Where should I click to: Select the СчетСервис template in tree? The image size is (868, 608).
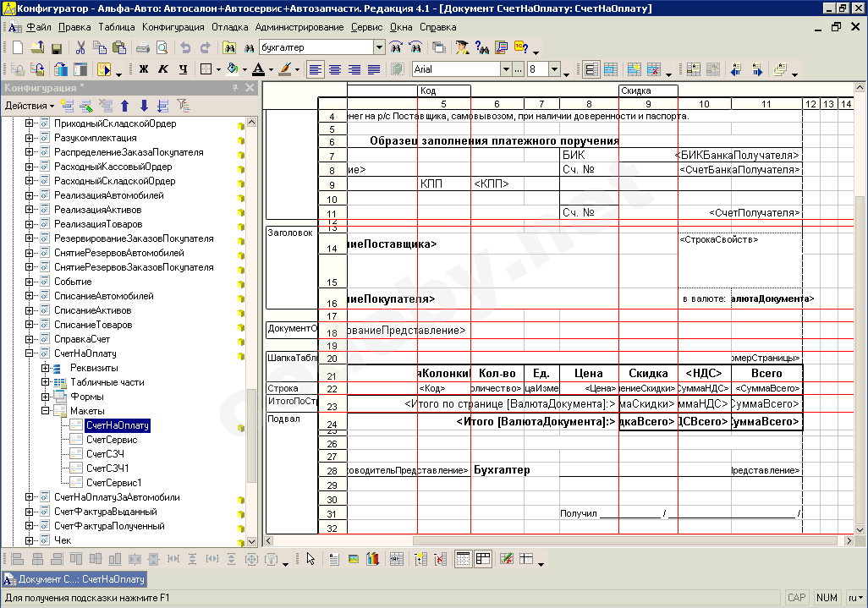coord(112,440)
